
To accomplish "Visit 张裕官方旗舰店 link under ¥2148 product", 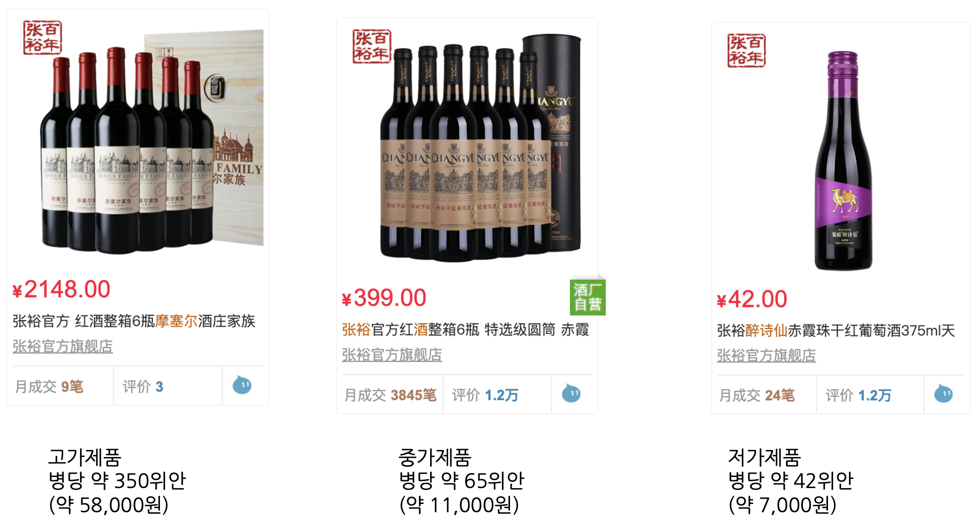I will [x=63, y=346].
